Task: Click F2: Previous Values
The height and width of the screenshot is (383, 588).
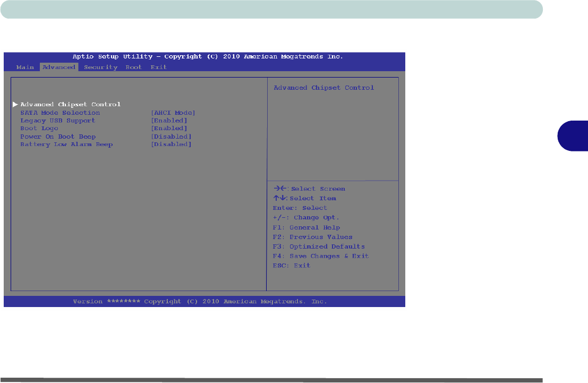Action: [312, 237]
